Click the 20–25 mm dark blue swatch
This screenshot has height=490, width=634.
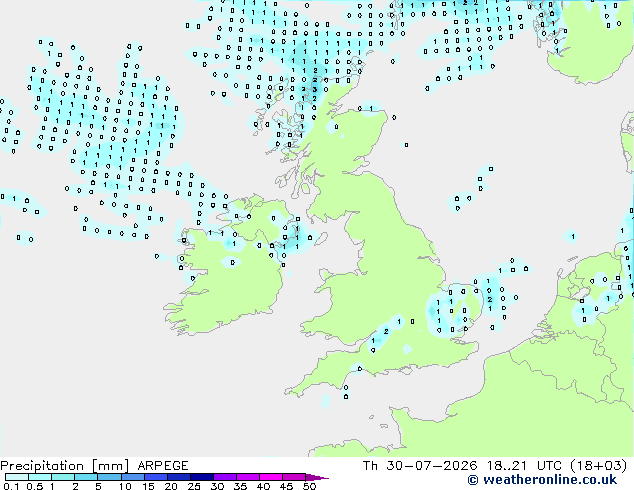tap(178, 477)
